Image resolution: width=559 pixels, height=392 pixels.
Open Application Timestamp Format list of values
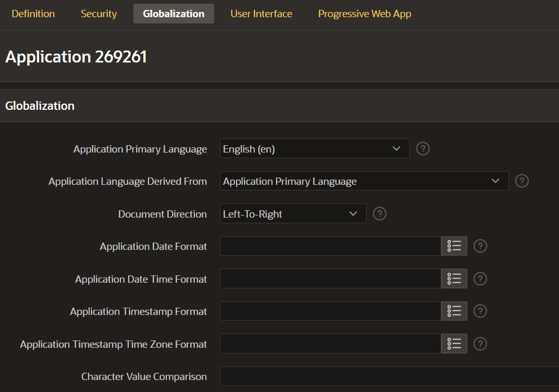point(454,311)
